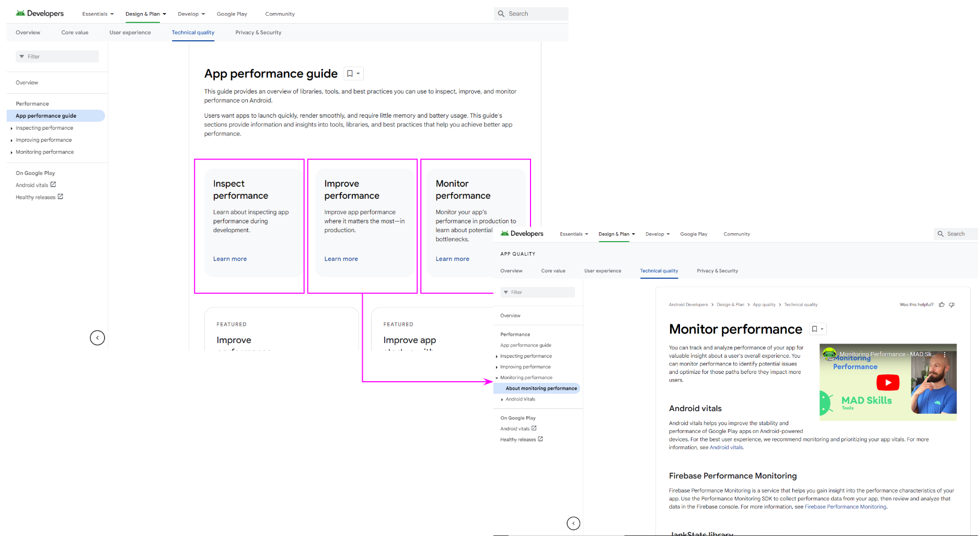The width and height of the screenshot is (980, 536).
Task: Open Design & Plan dropdown on Monitor performance page
Action: (617, 234)
